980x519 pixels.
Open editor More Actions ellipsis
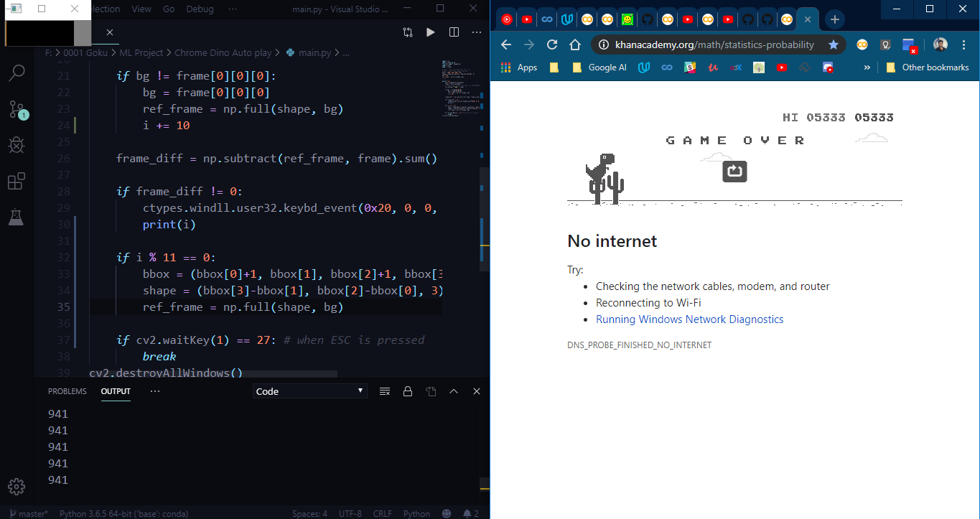pos(477,32)
